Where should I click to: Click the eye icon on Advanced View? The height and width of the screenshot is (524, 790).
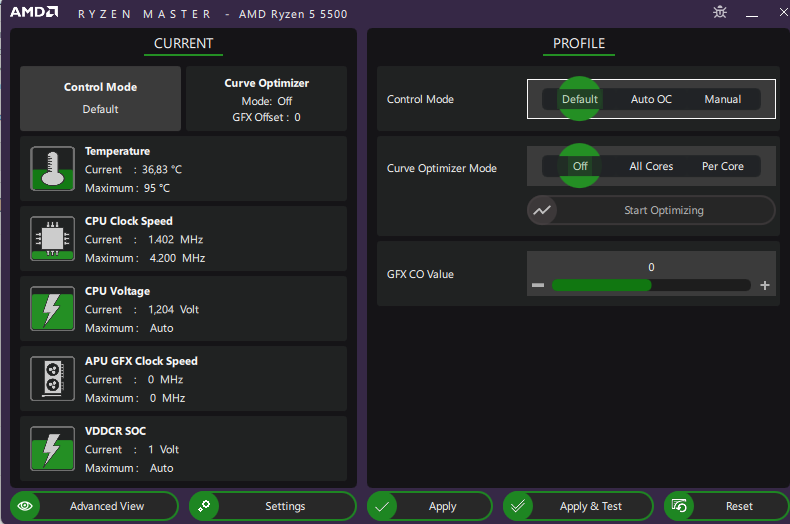pyautogui.click(x=25, y=506)
